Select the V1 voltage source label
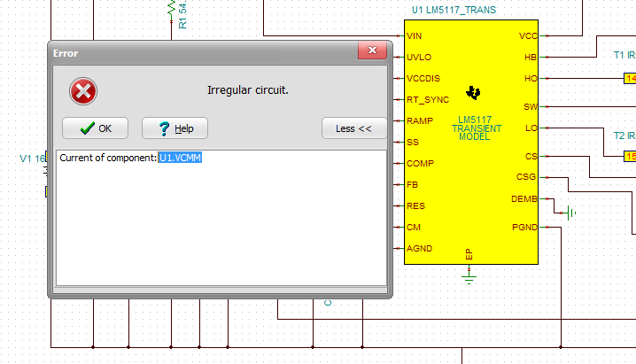Viewport: 636px width, 364px height. click(x=33, y=159)
